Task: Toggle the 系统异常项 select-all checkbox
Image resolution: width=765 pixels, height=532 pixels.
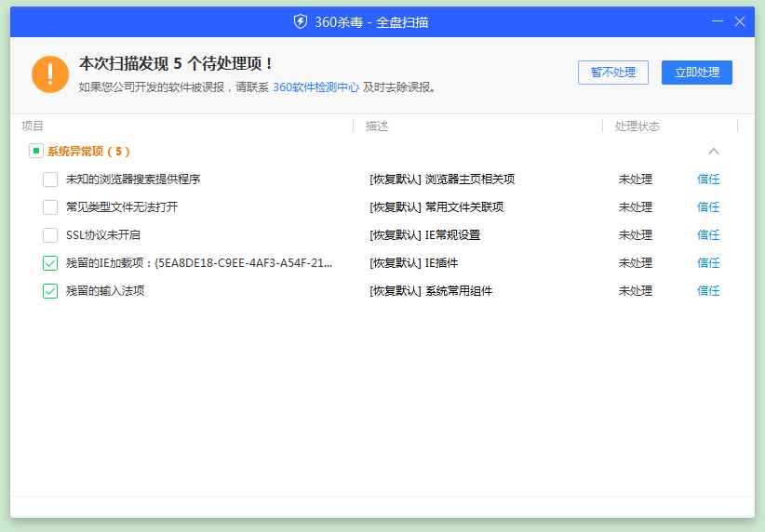Action: coord(35,151)
